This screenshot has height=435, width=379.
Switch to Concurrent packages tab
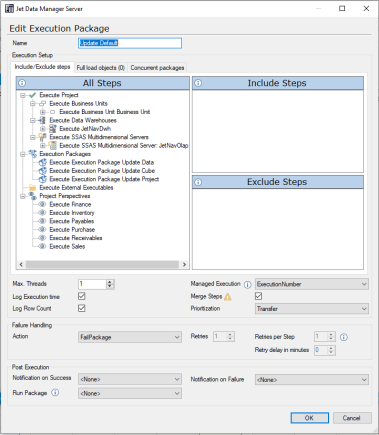[x=157, y=68]
